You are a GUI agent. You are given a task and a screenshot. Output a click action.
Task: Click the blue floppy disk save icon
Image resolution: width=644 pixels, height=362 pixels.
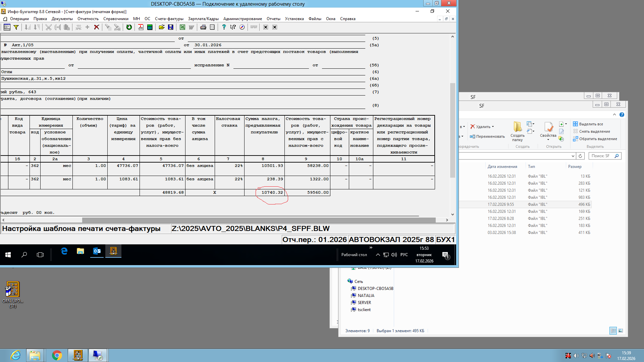click(x=170, y=27)
